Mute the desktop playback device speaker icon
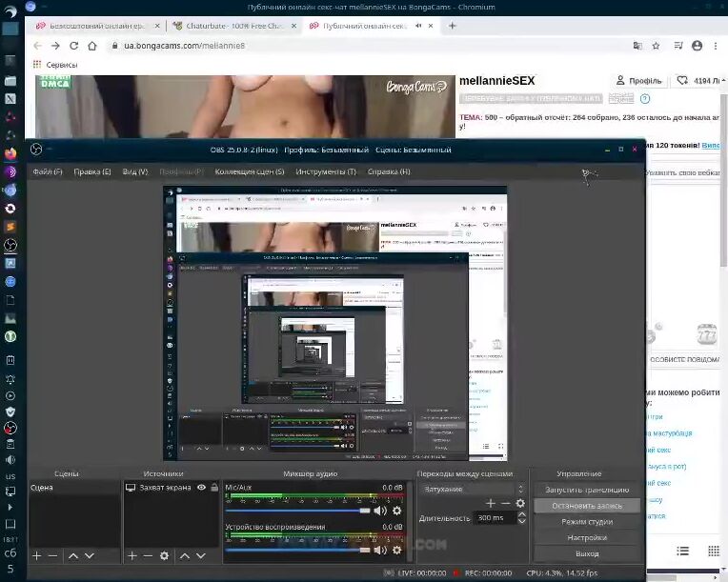Image resolution: width=728 pixels, height=582 pixels. 381,550
